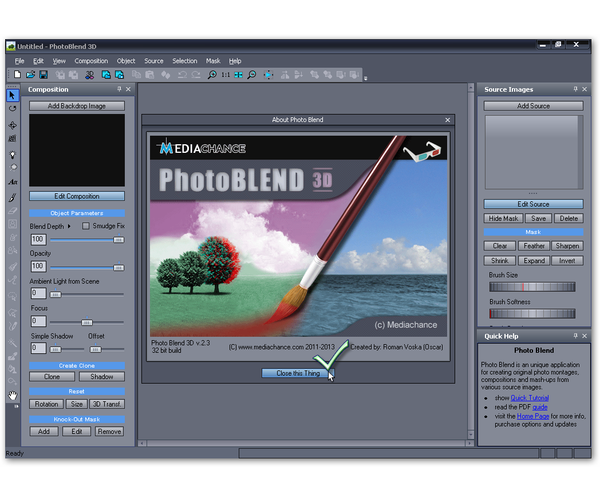Open the Object menu

pos(126,61)
